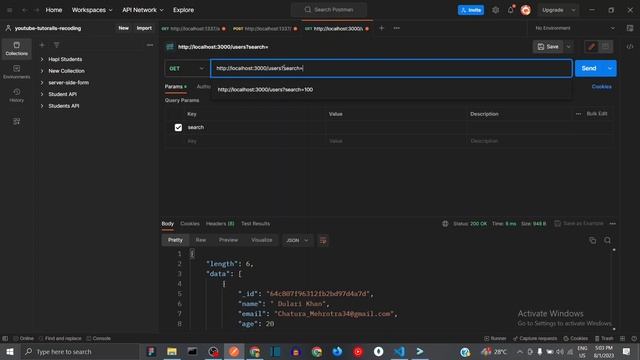Create new collection with plus icon

pyautogui.click(x=42, y=45)
